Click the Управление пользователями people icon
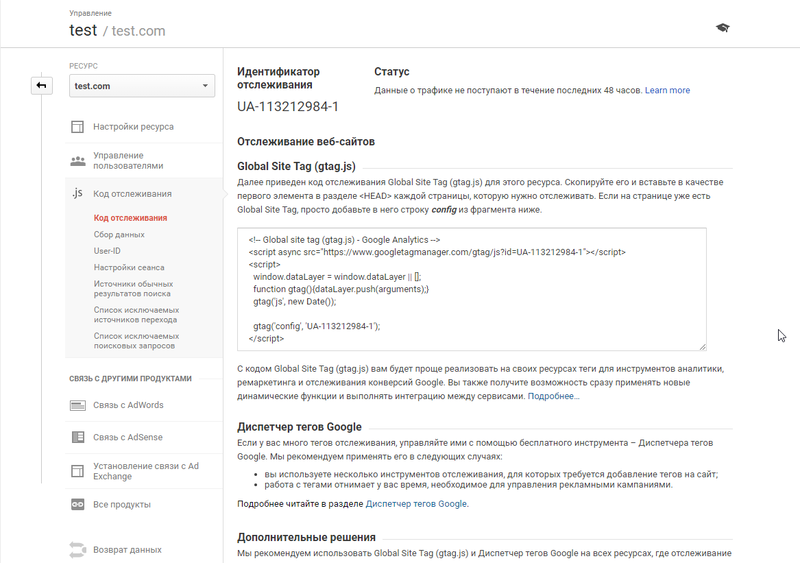Screen dimensions: 800x563 78,161
